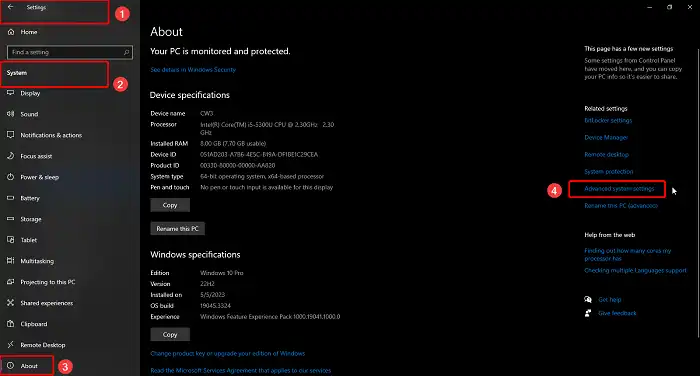
Task: Click the Rename this PC button
Action: click(177, 229)
